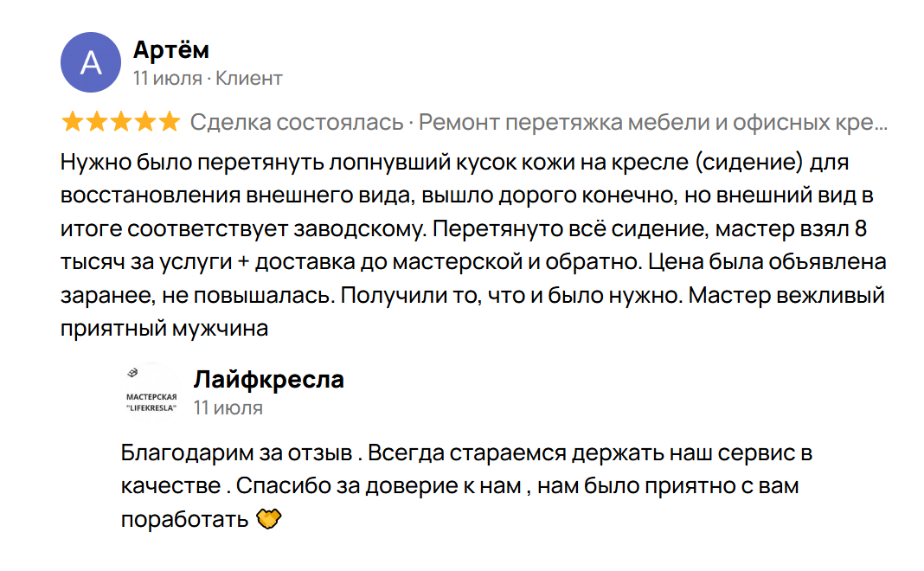Click the first rating star

[x=73, y=122]
